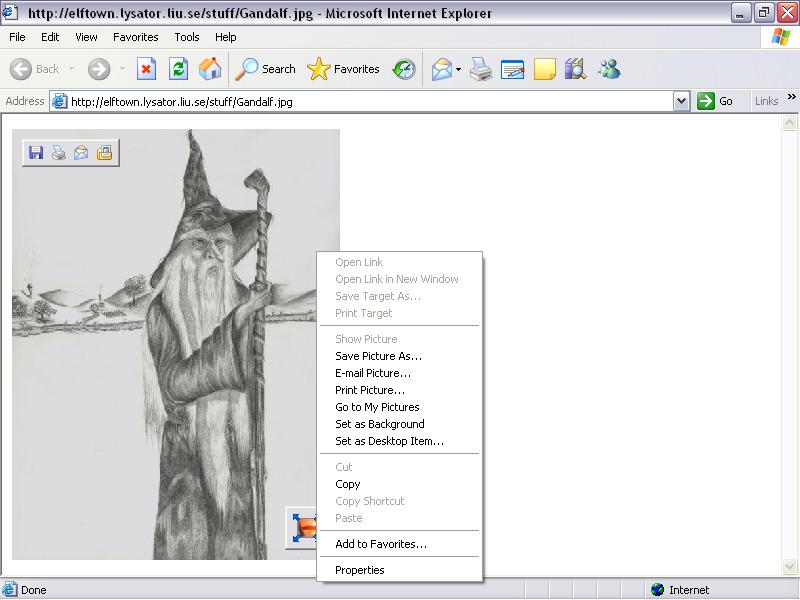
Task: Open My Pictures folder from image toolbar
Action: point(104,153)
